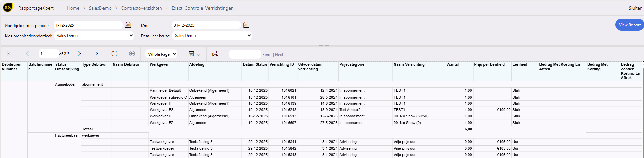Open calendar picker for end date

[246, 25]
